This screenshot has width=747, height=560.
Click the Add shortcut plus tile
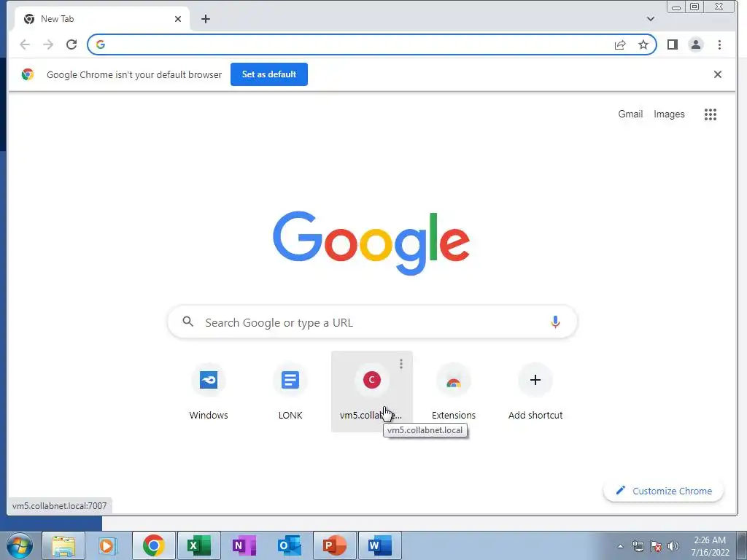(x=535, y=392)
